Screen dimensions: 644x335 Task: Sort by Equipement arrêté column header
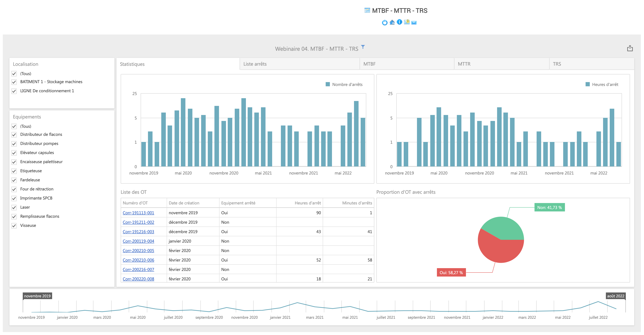248,203
